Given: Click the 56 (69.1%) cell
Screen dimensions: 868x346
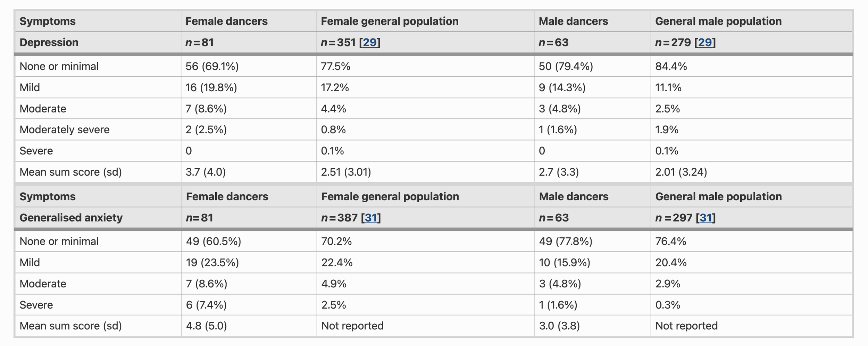Looking at the screenshot, I should coord(212,66).
